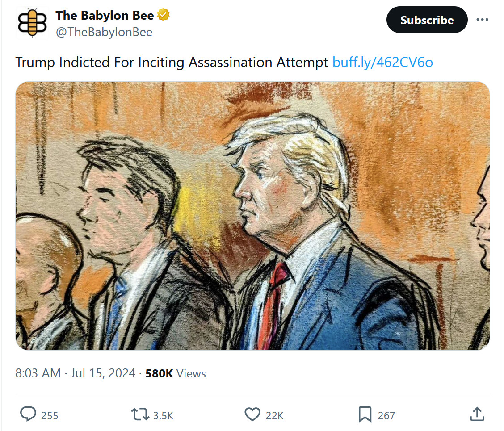
Task: Click the tweet text headline
Action: [172, 62]
